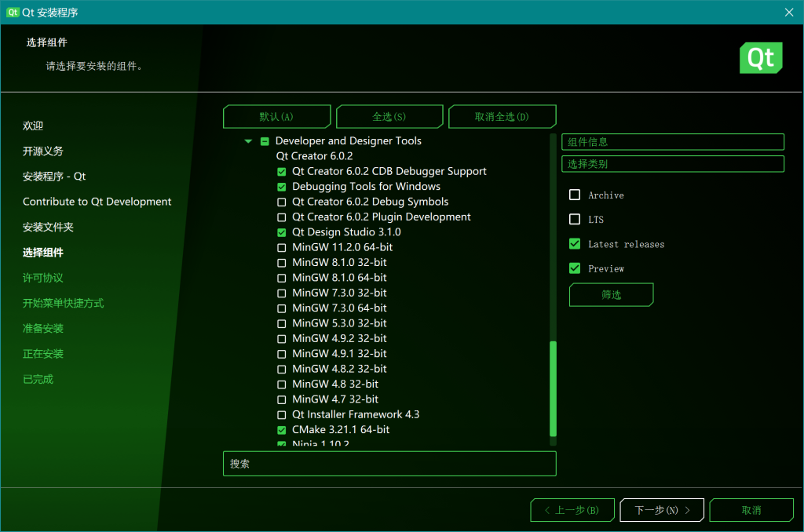Select the Qt Creator 6.0.2 tree row
Viewport: 804px width, 532px height.
tap(314, 156)
